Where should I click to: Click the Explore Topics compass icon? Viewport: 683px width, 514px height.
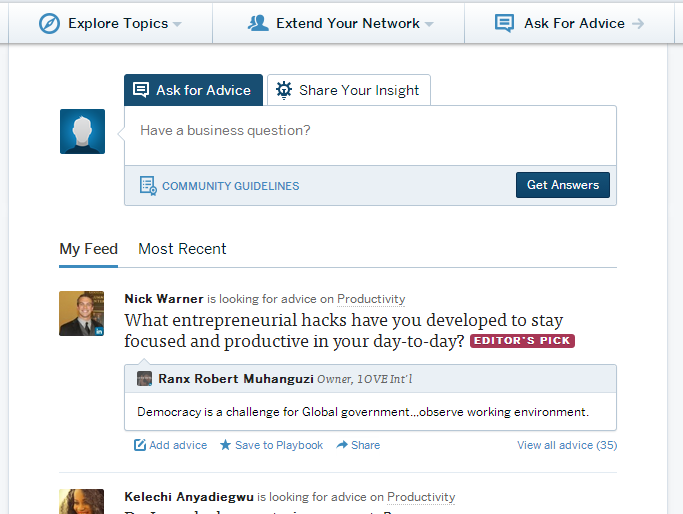point(49,23)
